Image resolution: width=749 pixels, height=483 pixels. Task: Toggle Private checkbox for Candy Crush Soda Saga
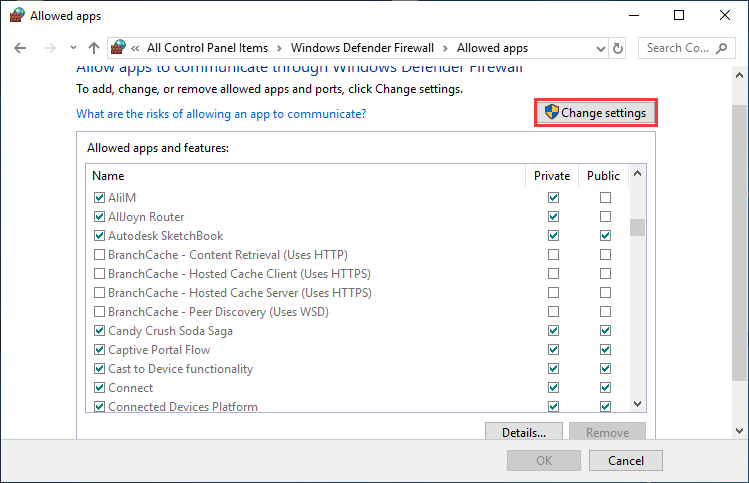click(553, 331)
